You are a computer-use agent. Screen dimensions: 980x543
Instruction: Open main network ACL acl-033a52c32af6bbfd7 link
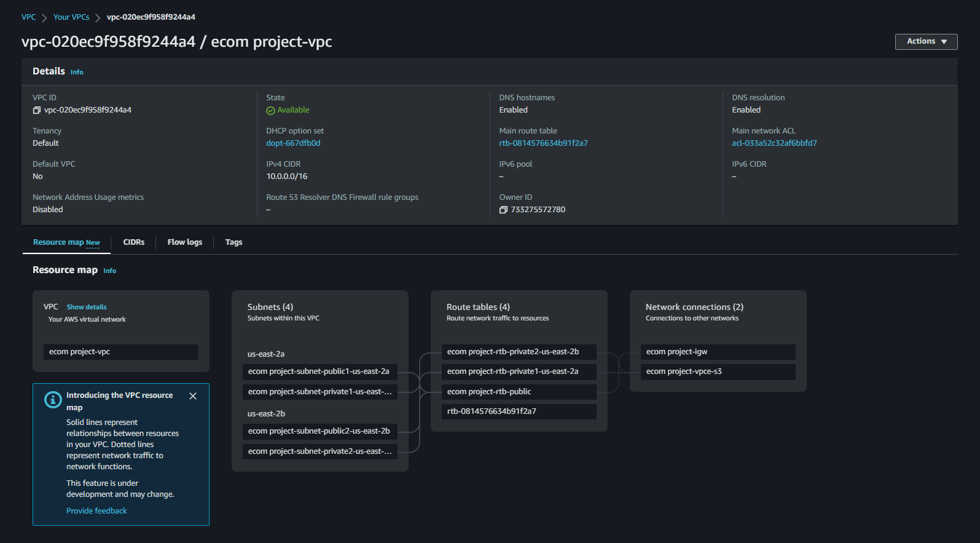(x=774, y=143)
